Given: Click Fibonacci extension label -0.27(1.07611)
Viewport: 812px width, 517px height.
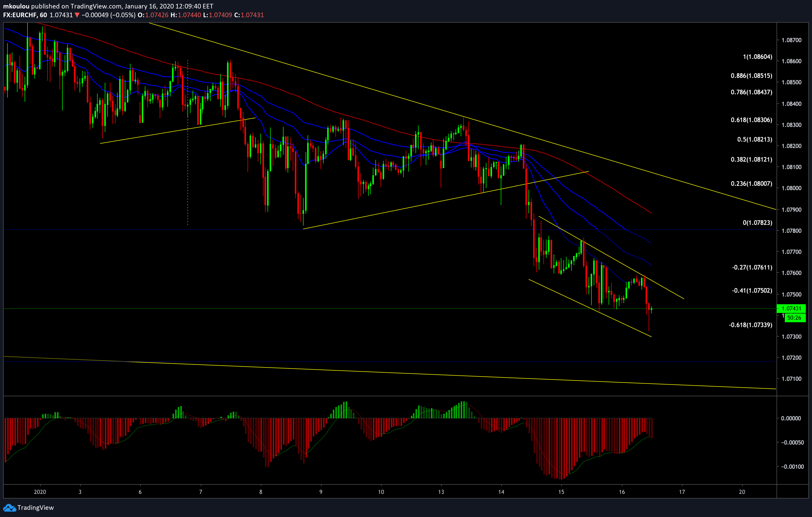Looking at the screenshot, I should [752, 267].
